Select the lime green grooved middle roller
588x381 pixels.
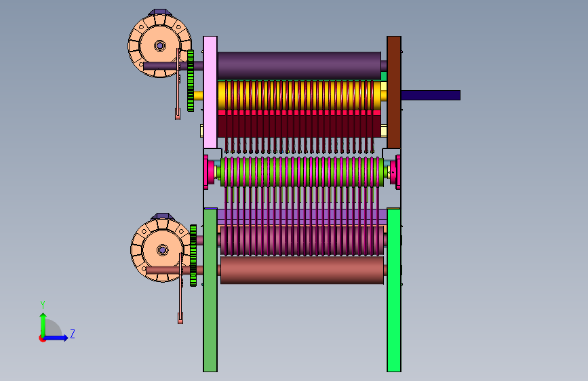pyautogui.click(x=302, y=172)
